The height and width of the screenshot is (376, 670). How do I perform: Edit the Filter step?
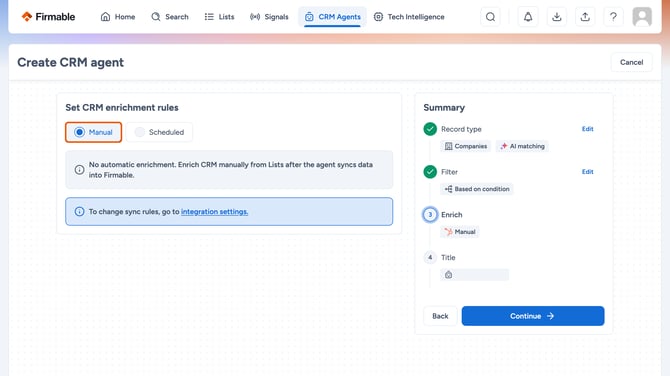(588, 172)
